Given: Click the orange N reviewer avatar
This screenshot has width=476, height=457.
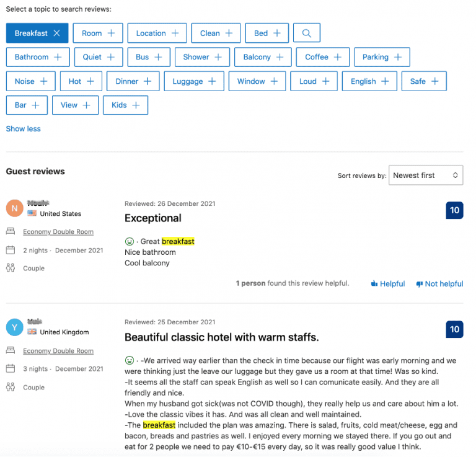Looking at the screenshot, I should pos(15,208).
